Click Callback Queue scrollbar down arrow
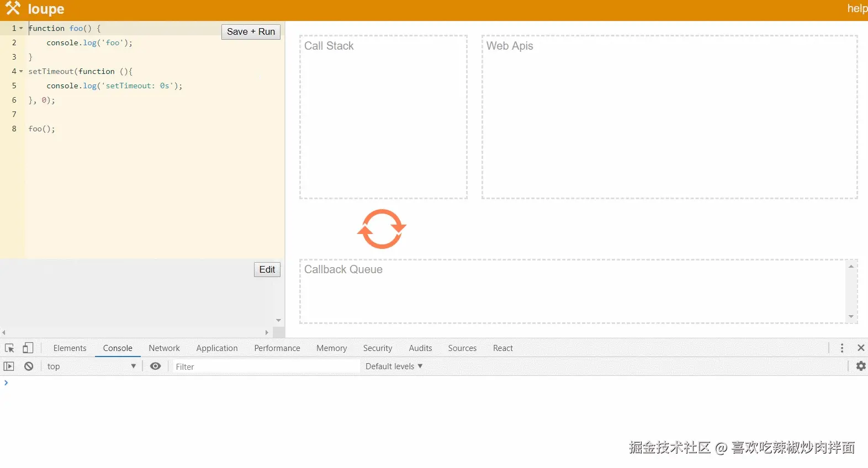 851,317
